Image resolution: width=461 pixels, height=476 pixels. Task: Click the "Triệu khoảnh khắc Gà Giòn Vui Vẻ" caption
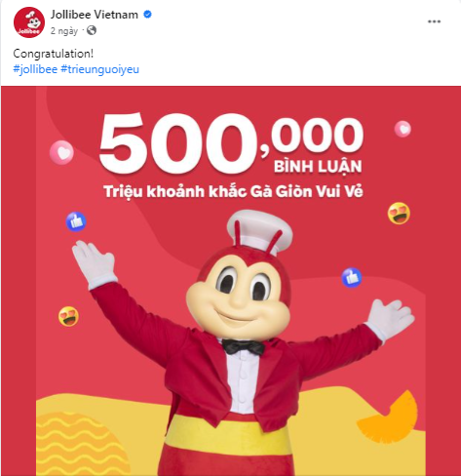[233, 192]
